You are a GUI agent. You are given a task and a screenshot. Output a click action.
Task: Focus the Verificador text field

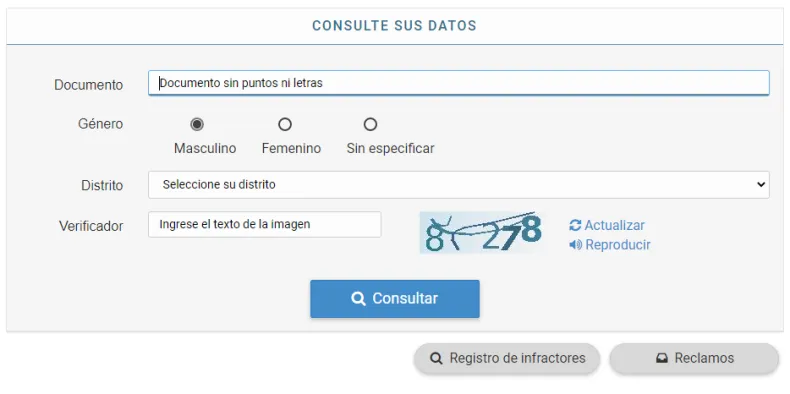pyautogui.click(x=265, y=224)
